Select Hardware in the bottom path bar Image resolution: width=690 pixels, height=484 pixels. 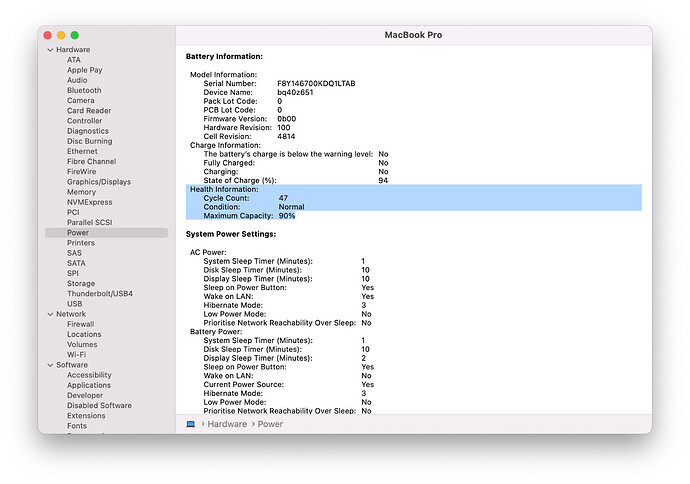227,424
